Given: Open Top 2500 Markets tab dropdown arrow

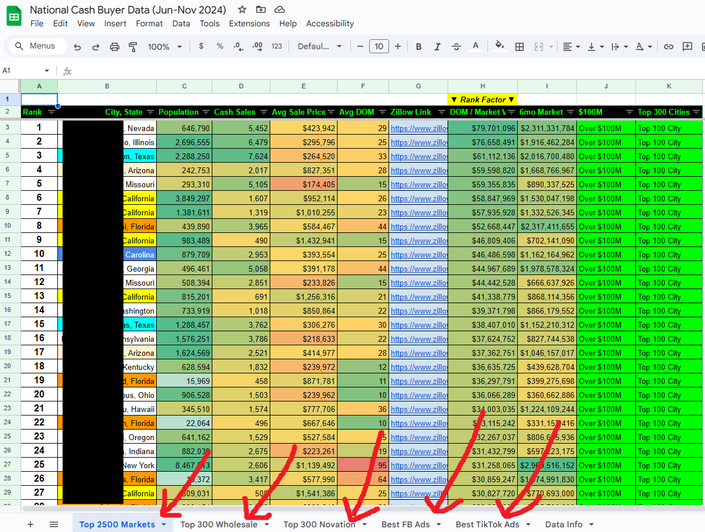Looking at the screenshot, I should pos(164,524).
